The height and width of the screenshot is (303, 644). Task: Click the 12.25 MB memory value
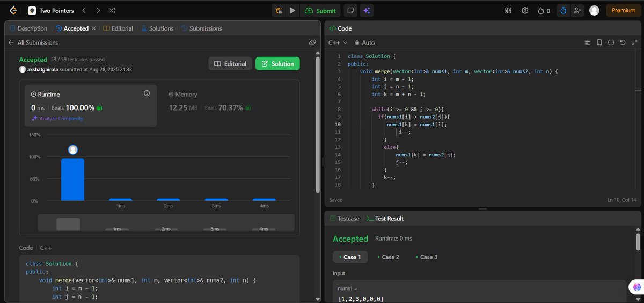coord(183,107)
